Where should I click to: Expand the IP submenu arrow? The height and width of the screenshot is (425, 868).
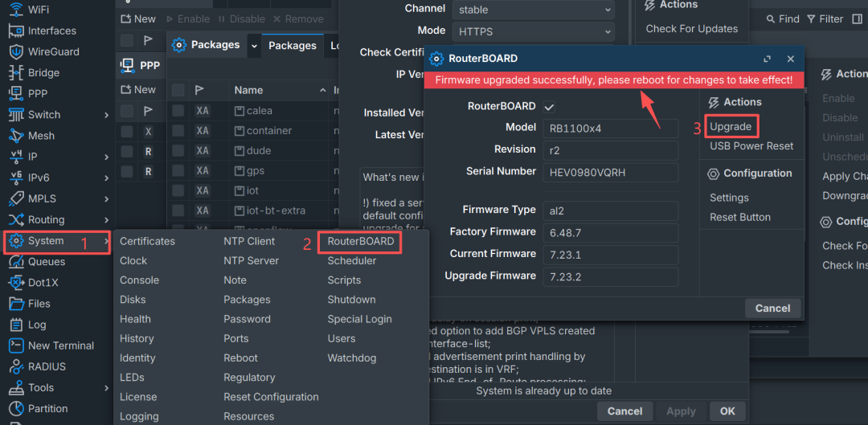(106, 157)
